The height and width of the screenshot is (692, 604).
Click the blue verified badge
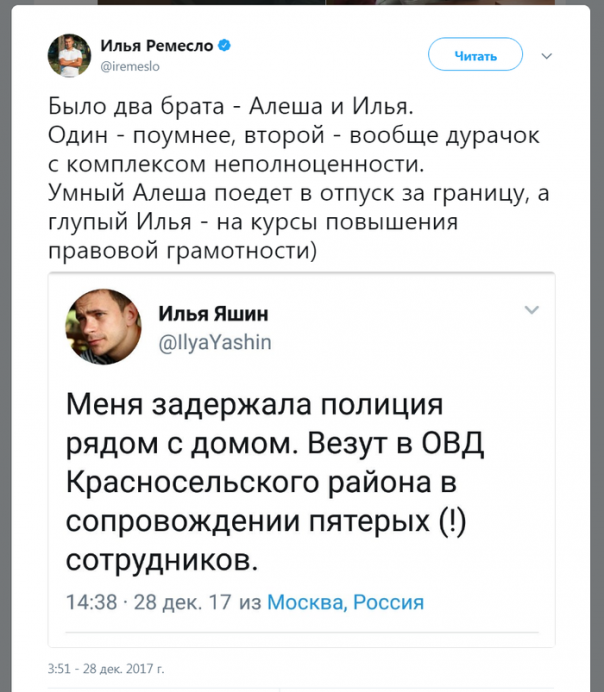(x=226, y=46)
